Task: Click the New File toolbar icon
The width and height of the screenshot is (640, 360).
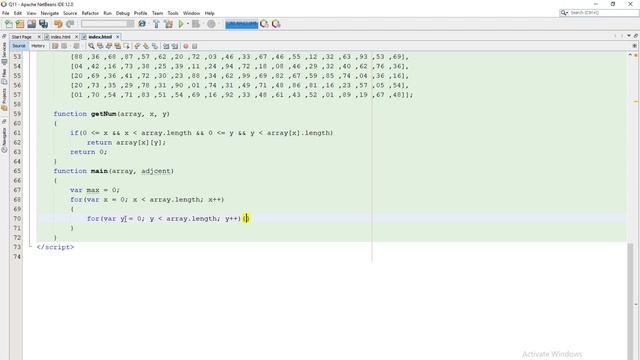Action: point(9,24)
